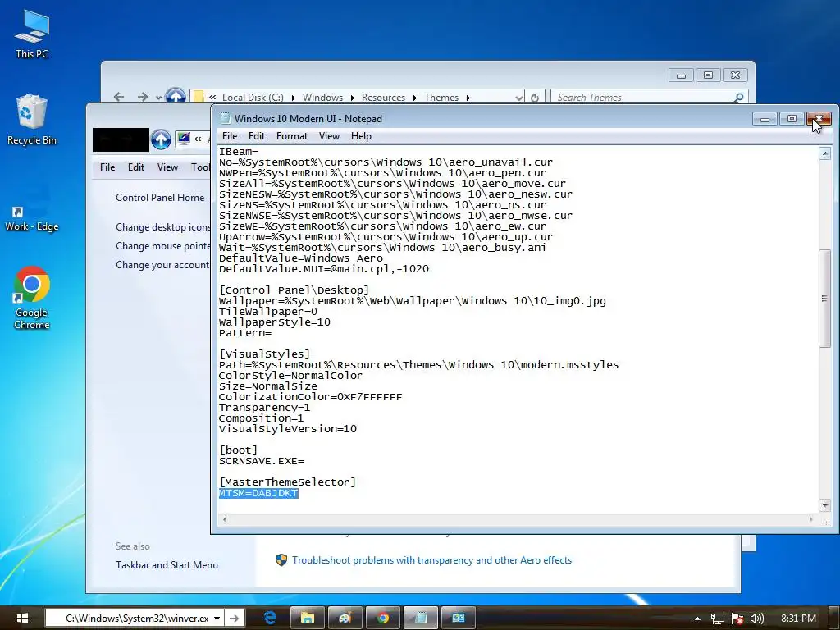Click the magnifier icon in Search Themes
The height and width of the screenshot is (630, 840).
tap(739, 97)
